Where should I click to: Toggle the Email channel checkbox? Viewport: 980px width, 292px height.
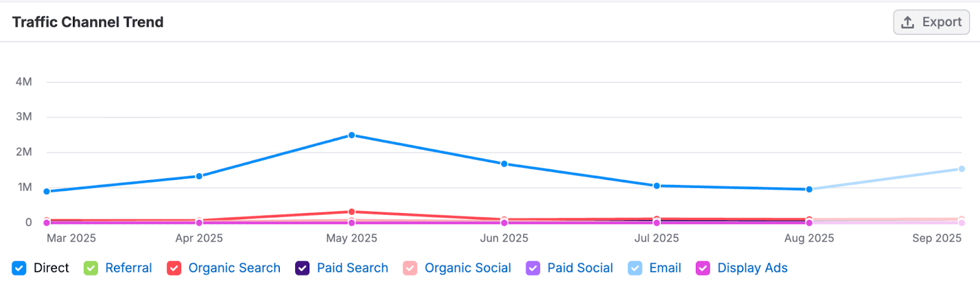[635, 268]
